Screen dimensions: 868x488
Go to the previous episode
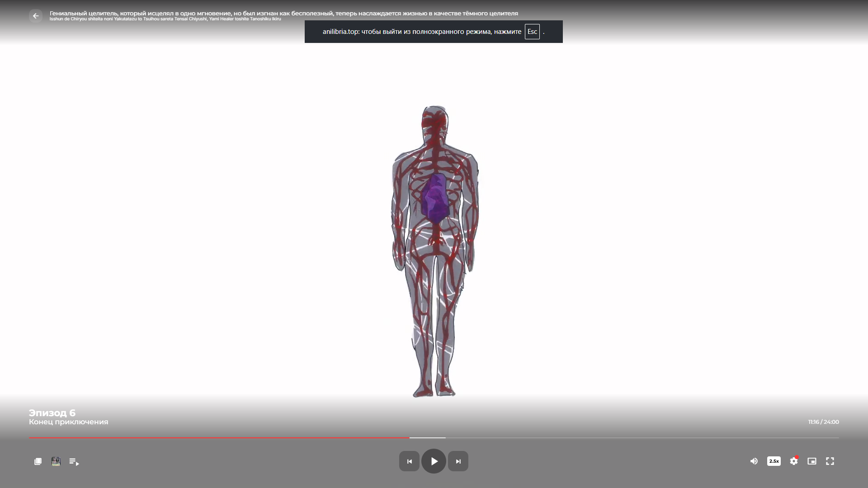click(x=409, y=461)
